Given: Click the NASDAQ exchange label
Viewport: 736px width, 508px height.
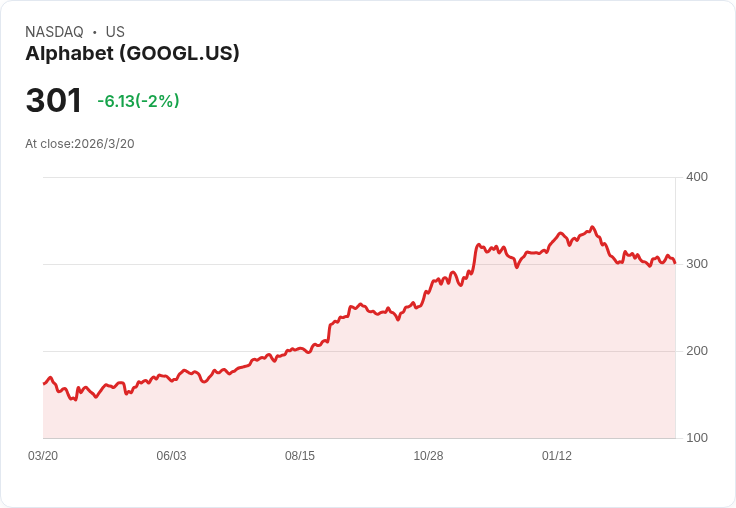Looking at the screenshot, I should [54, 32].
